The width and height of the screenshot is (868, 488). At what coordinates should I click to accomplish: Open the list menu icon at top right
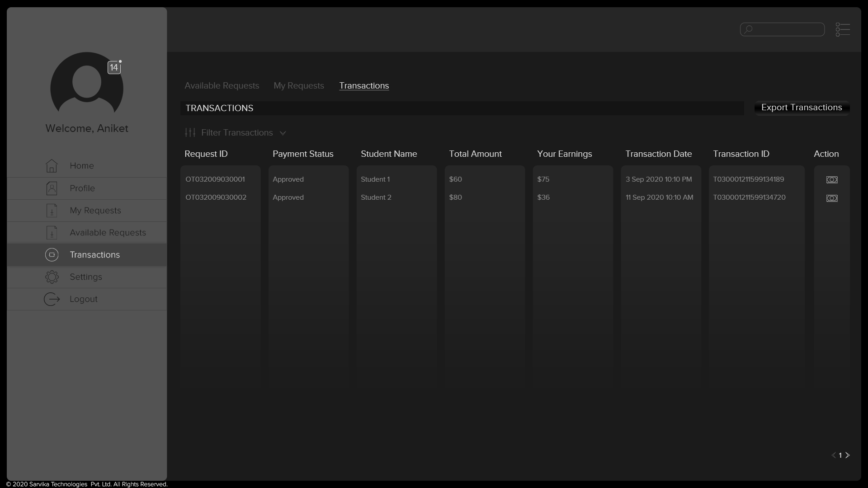tap(843, 29)
